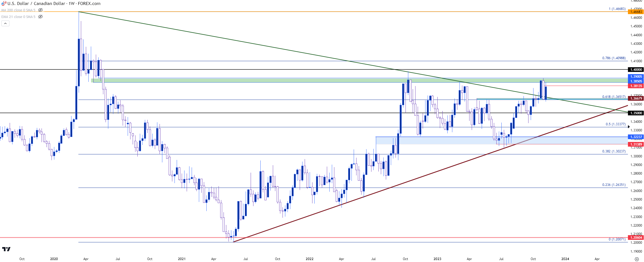Click the black 1.35000 price label
Viewport: 644px width, 262px height.
click(636, 113)
